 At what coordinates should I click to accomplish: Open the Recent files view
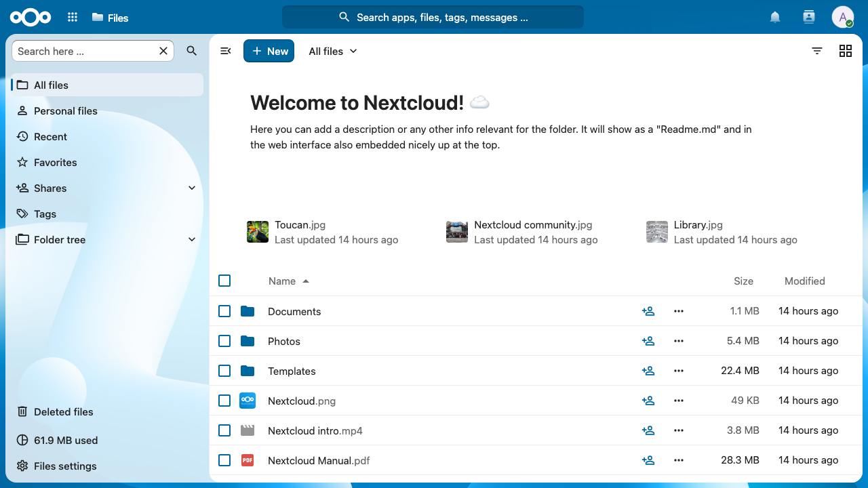click(x=108, y=136)
